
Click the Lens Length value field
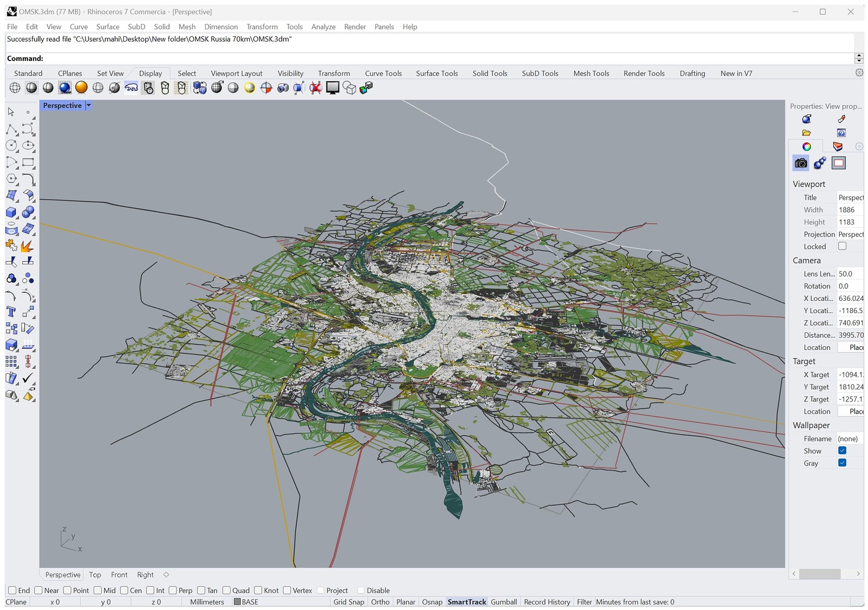[x=849, y=274]
